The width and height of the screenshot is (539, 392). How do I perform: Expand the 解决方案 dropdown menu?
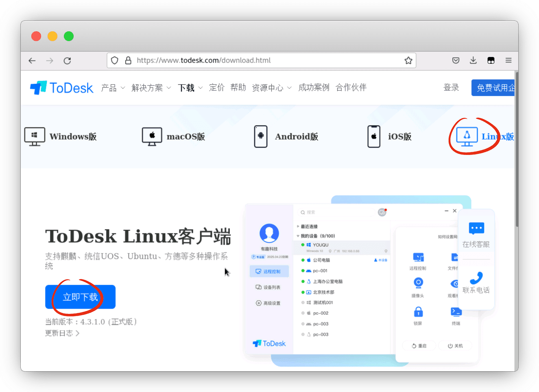[151, 88]
